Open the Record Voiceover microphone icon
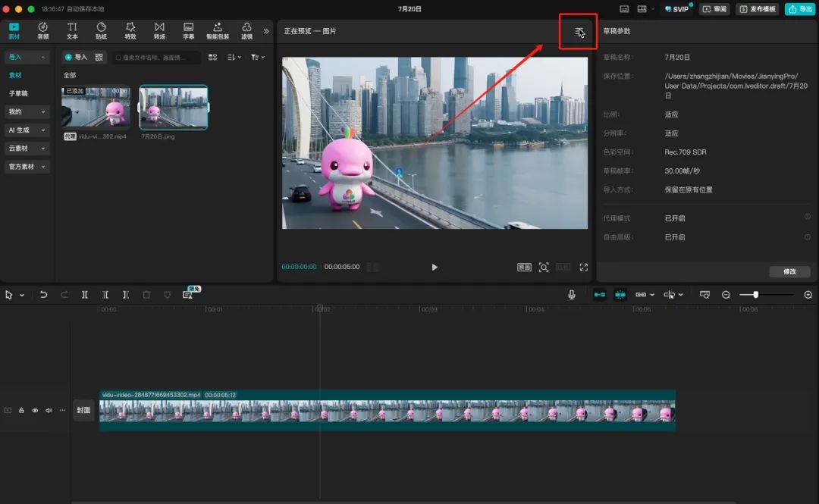 [572, 294]
